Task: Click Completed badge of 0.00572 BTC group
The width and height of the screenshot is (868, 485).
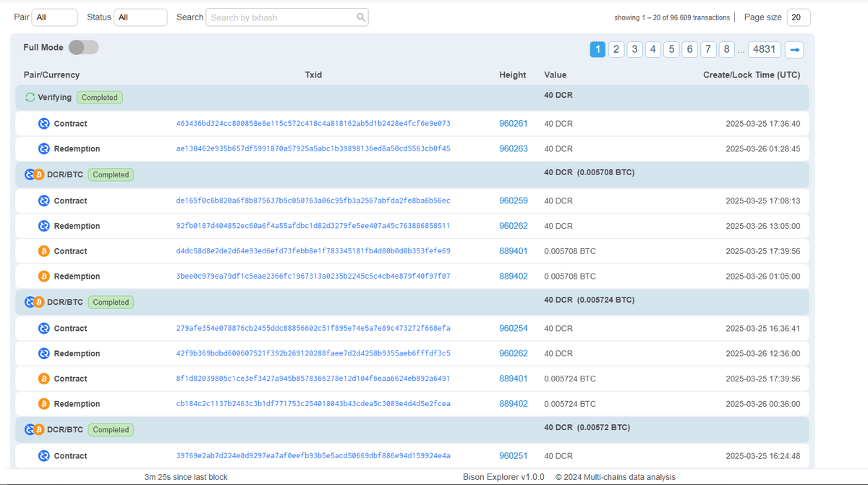Action: [111, 430]
